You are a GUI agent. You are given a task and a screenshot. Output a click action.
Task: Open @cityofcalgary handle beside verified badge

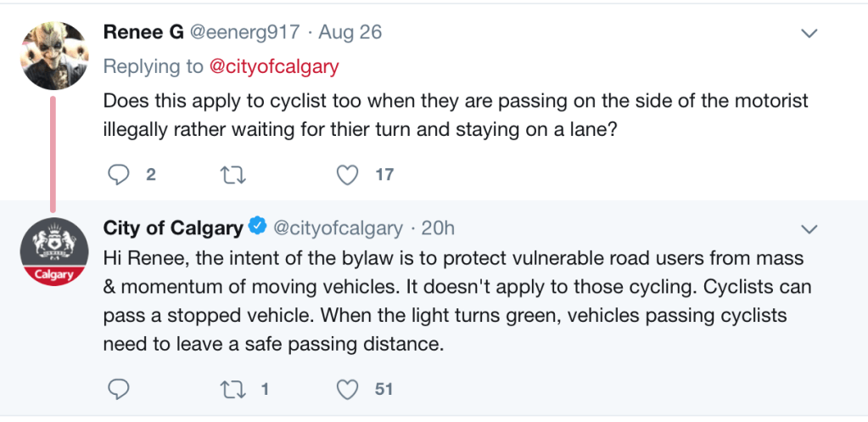coord(337,228)
